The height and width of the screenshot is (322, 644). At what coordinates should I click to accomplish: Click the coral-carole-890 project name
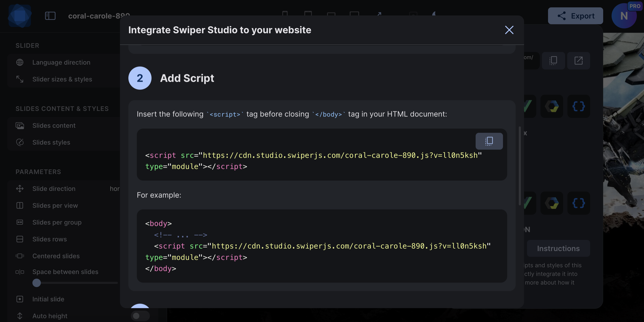click(99, 16)
